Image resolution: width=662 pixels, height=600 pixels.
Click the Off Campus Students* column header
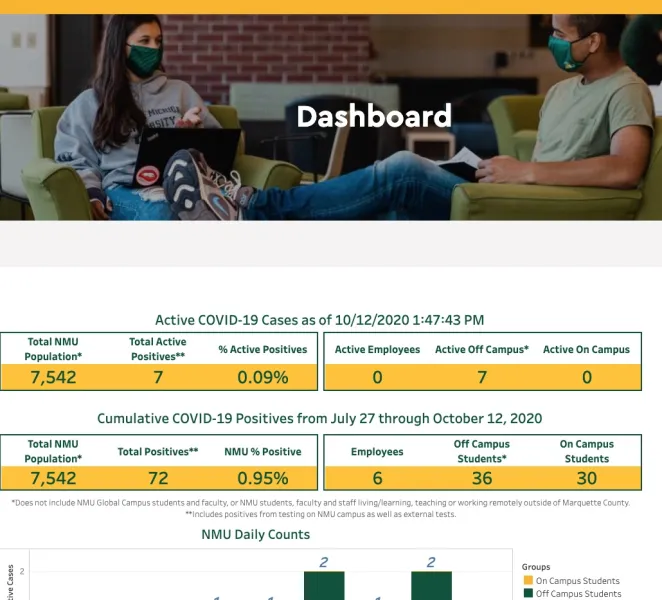tap(482, 451)
